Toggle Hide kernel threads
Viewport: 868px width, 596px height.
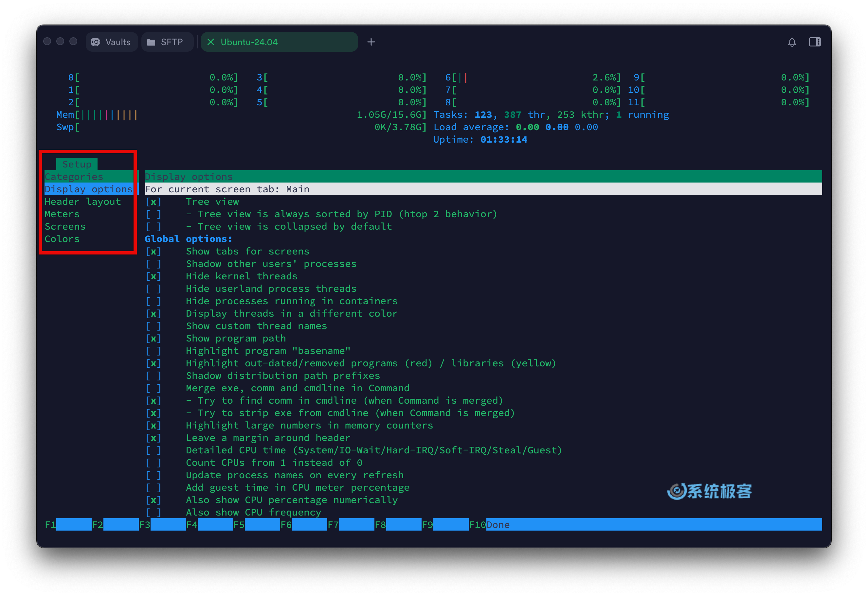tap(153, 276)
